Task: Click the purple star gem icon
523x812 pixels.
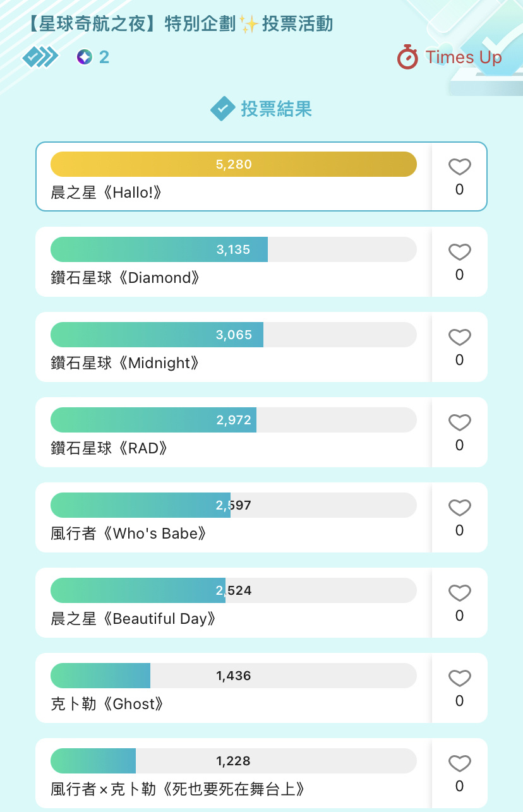Action: (84, 57)
